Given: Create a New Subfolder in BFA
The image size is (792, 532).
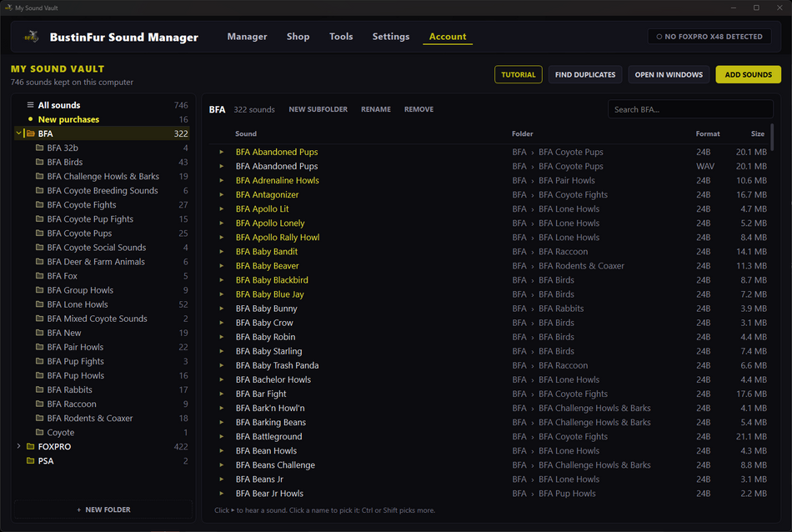Looking at the screenshot, I should (x=318, y=109).
